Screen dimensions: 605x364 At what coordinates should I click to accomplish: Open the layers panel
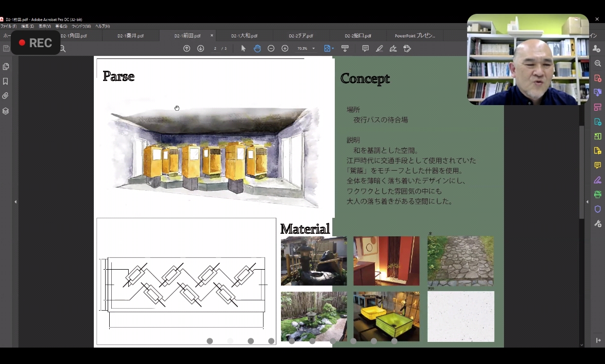[x=6, y=111]
